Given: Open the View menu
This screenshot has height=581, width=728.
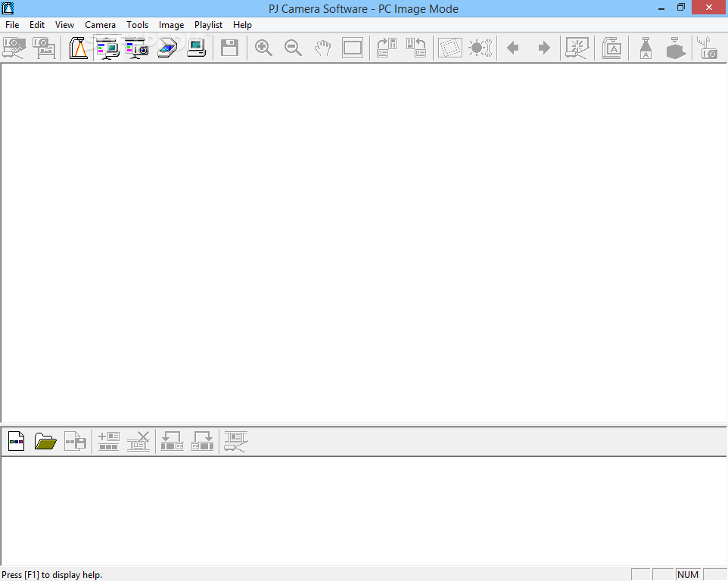Looking at the screenshot, I should point(64,25).
